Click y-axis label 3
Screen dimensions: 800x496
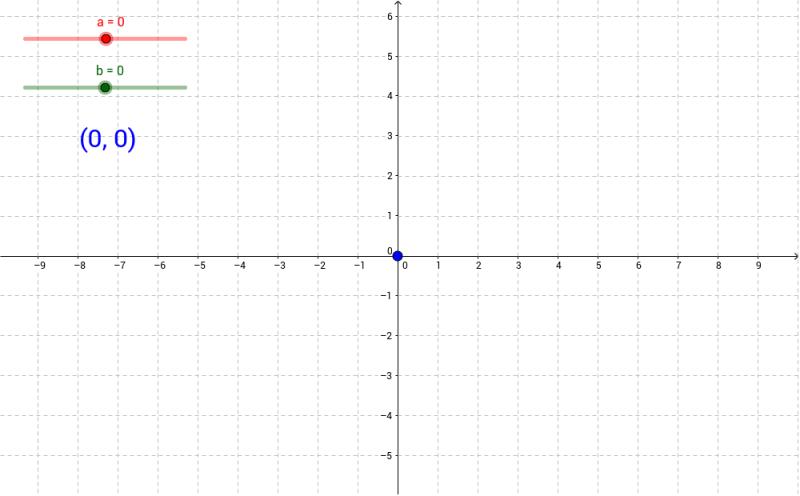tap(390, 136)
